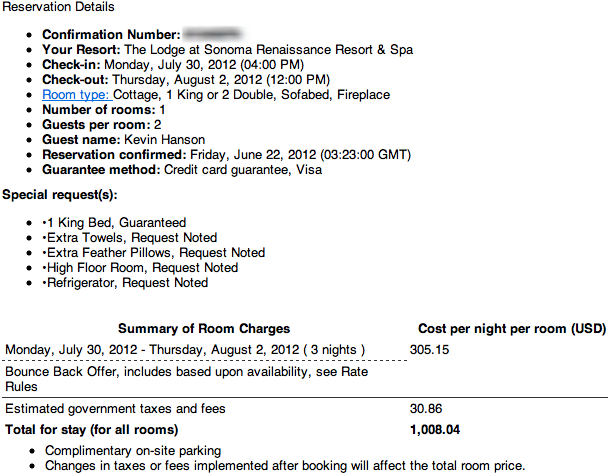Click the Special request(s) heading
This screenshot has height=474, width=608.
(x=60, y=195)
